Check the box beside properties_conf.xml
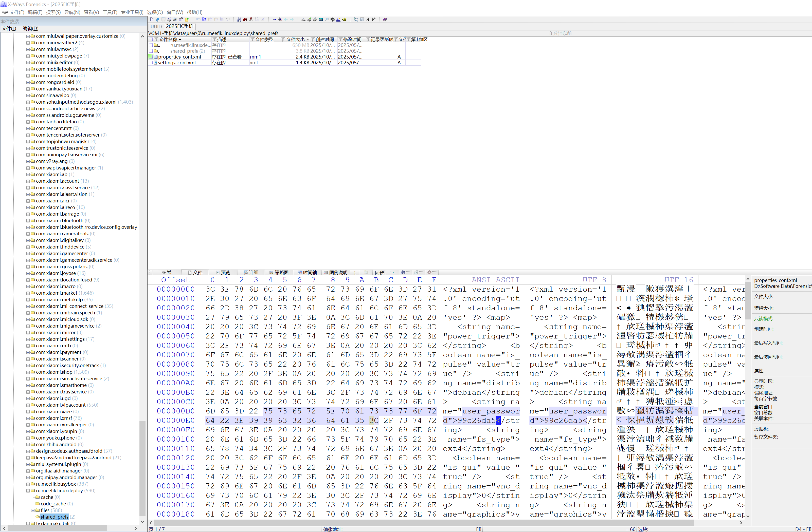This screenshot has width=812, height=532. pos(151,57)
